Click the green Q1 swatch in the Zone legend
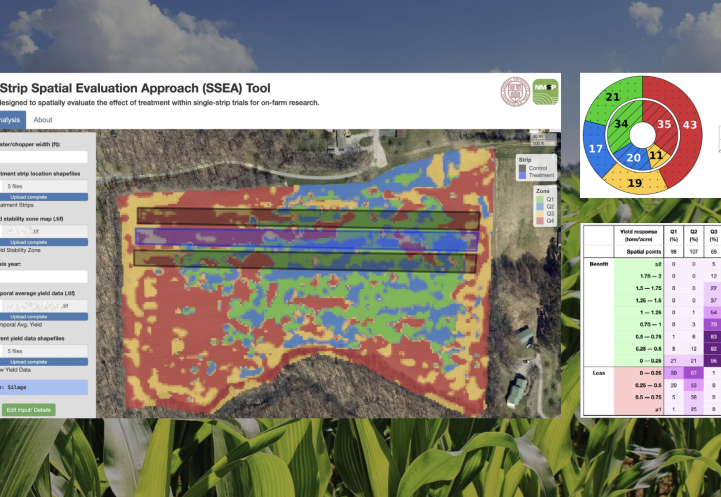Viewport: 721px width, 497px height. (x=540, y=199)
